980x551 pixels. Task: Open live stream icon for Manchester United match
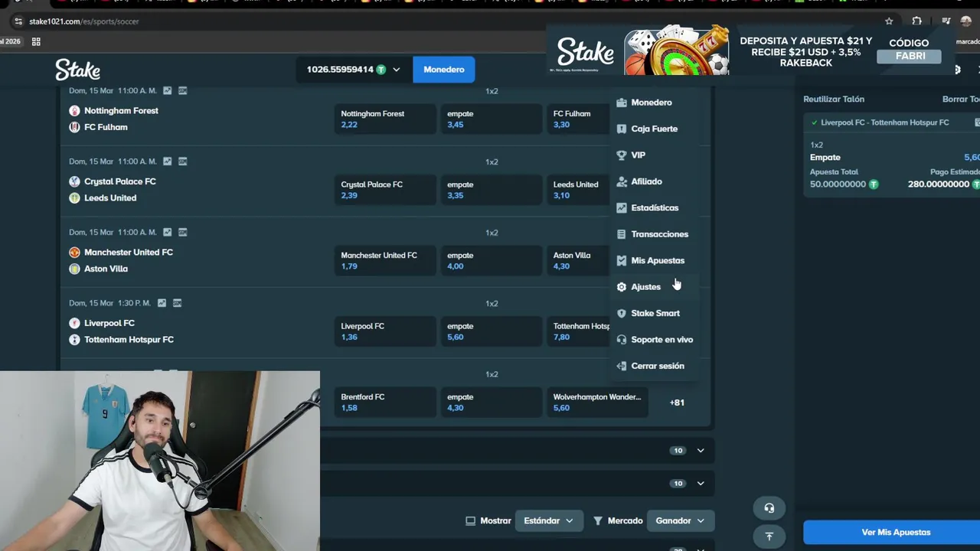click(x=182, y=232)
